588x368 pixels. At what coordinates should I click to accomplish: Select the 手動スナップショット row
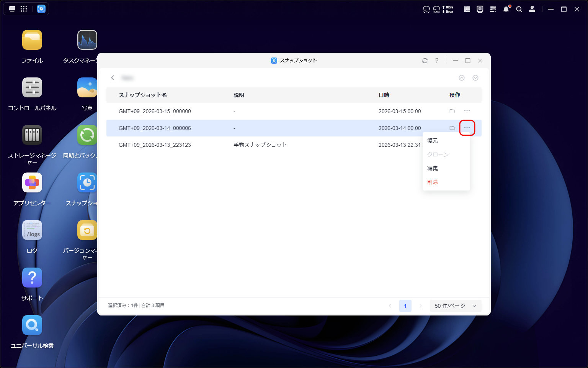pos(260,145)
